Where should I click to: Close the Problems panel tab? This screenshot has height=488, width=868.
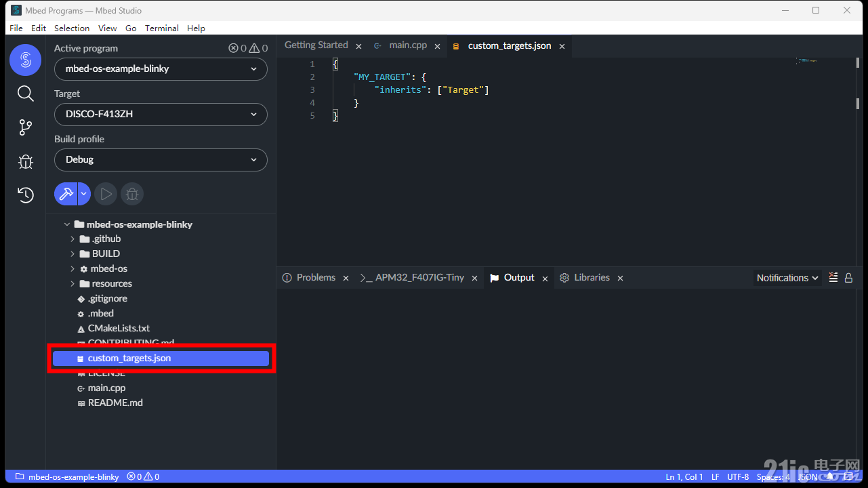(x=346, y=278)
